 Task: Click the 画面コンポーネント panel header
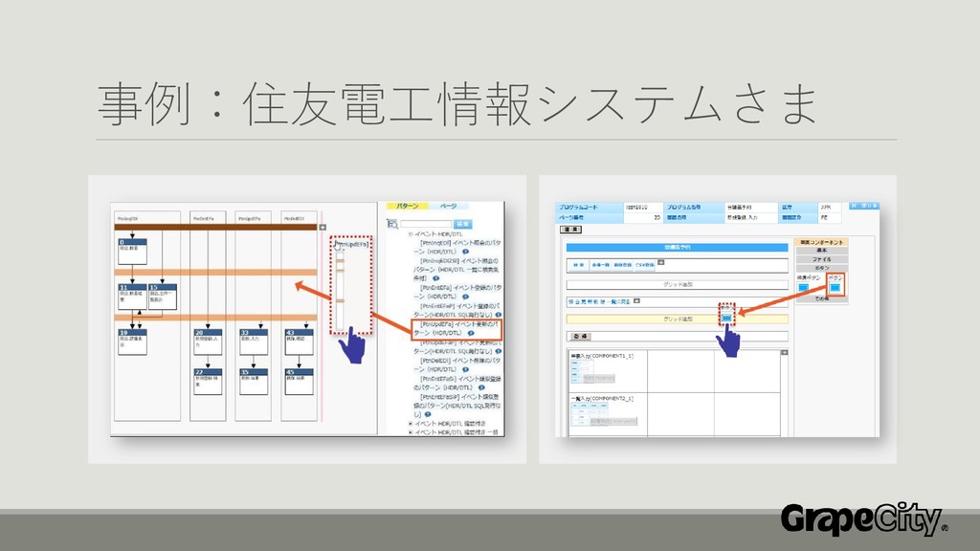821,242
